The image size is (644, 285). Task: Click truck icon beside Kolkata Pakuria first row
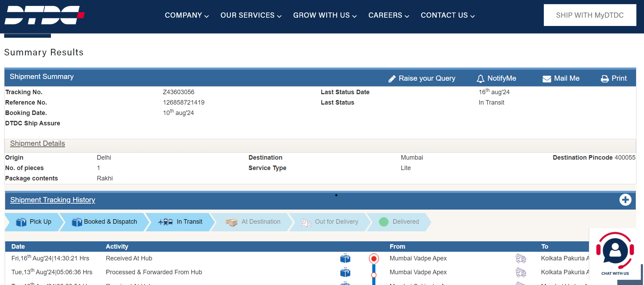click(x=521, y=258)
